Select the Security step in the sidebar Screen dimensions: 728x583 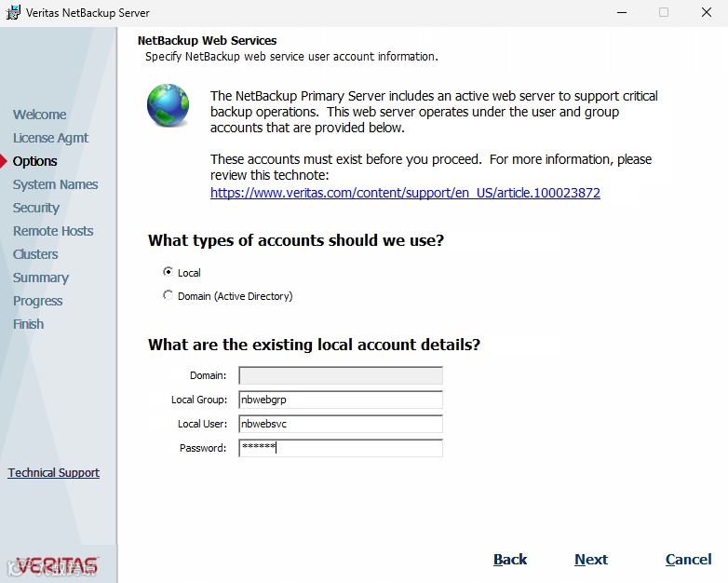[36, 208]
